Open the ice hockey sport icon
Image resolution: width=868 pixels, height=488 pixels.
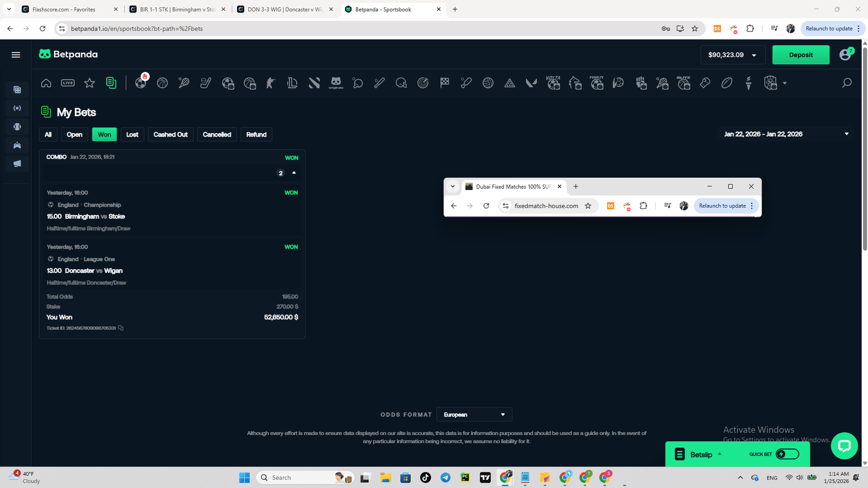(206, 83)
